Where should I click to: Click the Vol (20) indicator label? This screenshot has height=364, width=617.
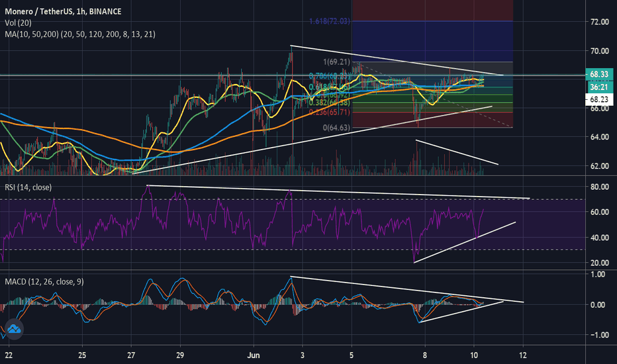pos(18,23)
